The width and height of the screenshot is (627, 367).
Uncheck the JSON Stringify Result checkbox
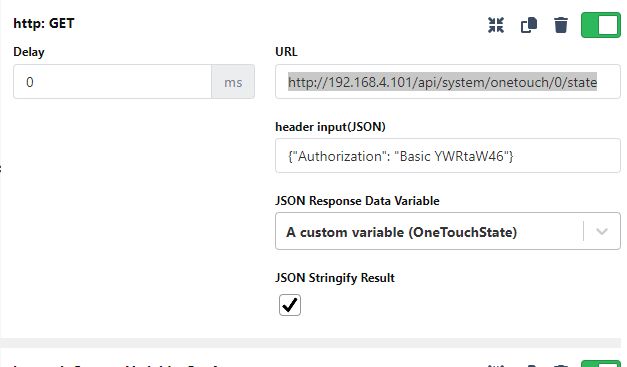[x=290, y=305]
